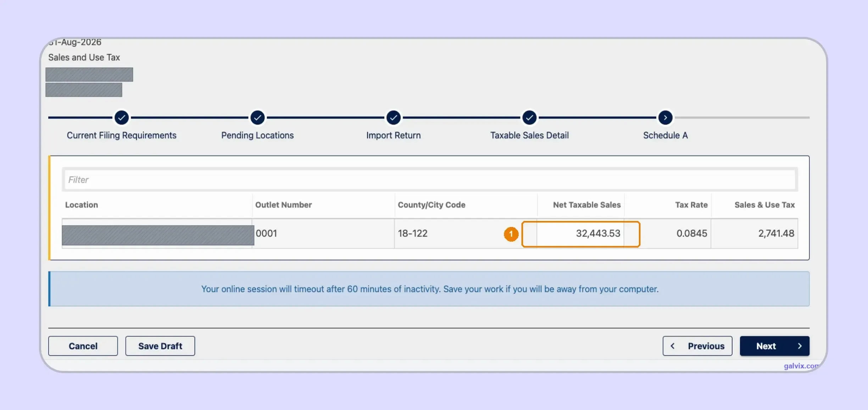868x410 pixels.
Task: Click the left chevron on the Previous button
Action: point(672,346)
